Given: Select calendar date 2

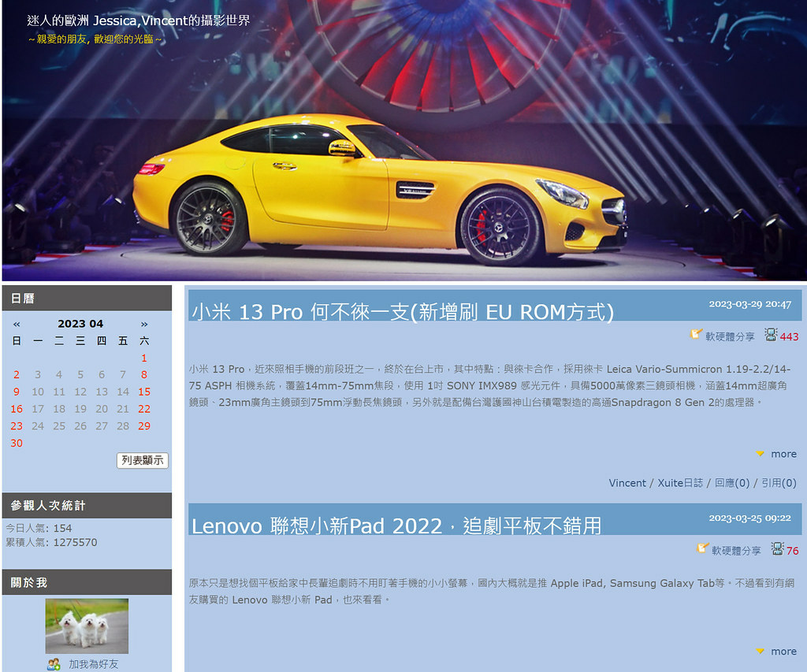Looking at the screenshot, I should click(17, 374).
